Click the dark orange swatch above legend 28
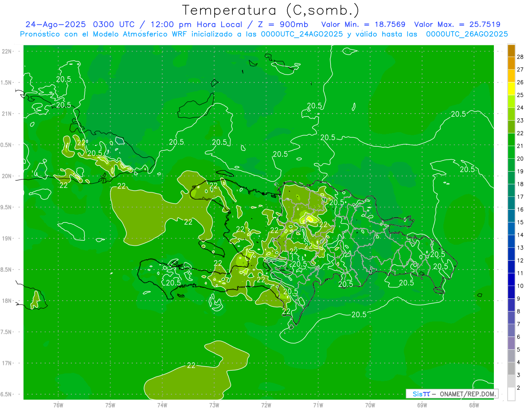Viewport: 532px width, 411px height. tap(511, 51)
